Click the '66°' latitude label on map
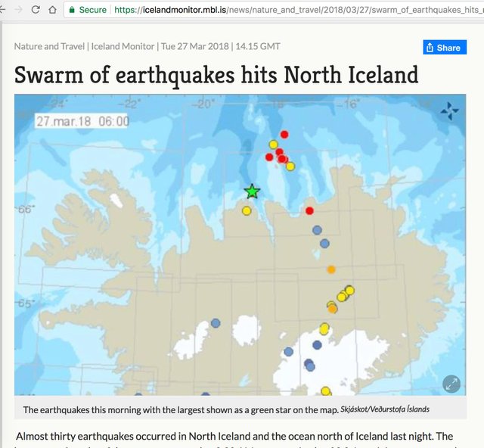 point(25,209)
